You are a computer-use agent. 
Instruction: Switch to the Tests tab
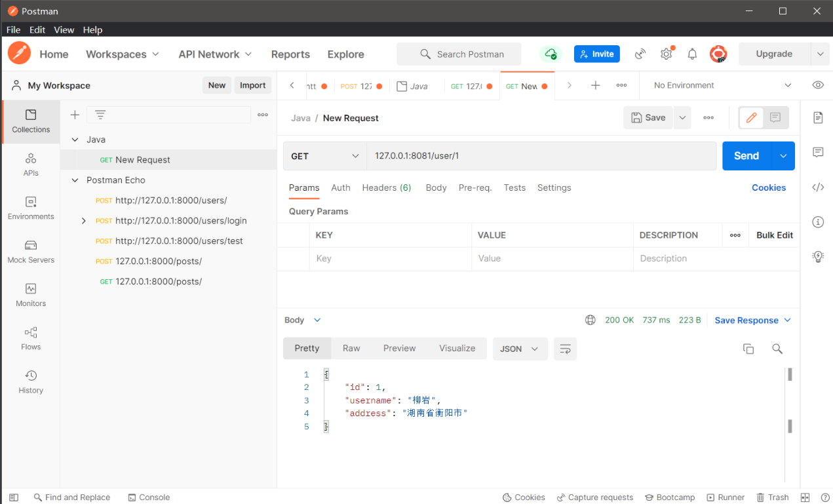click(514, 187)
